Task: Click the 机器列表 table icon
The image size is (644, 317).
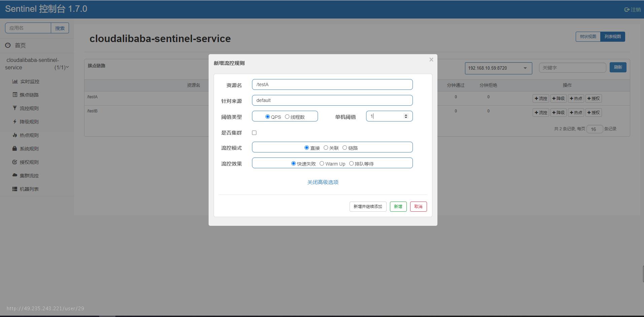Action: pos(15,189)
